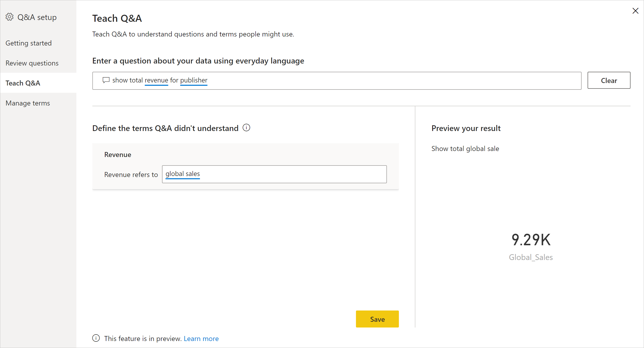Click the Clear button in question field
Viewport: 644px width, 348px height.
609,80
